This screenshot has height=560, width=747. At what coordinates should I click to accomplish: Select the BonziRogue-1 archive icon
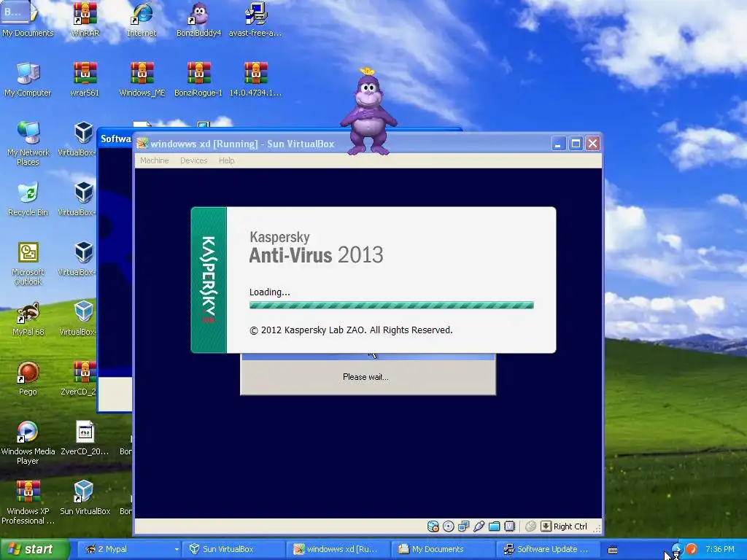(x=198, y=79)
